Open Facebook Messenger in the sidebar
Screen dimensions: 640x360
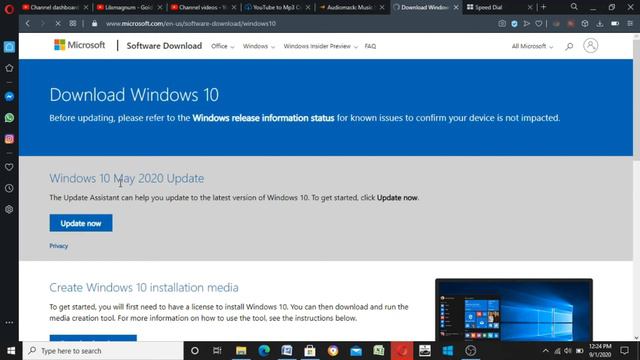[9, 96]
